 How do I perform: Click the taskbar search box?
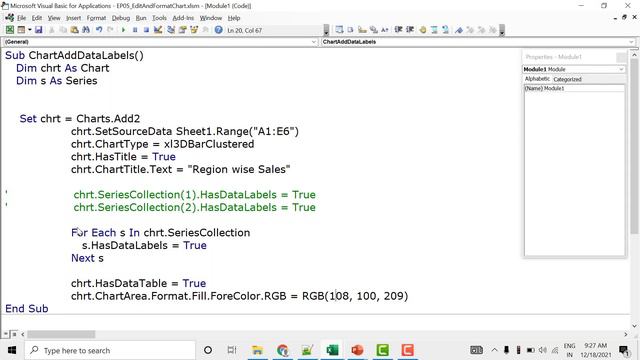(x=110, y=350)
